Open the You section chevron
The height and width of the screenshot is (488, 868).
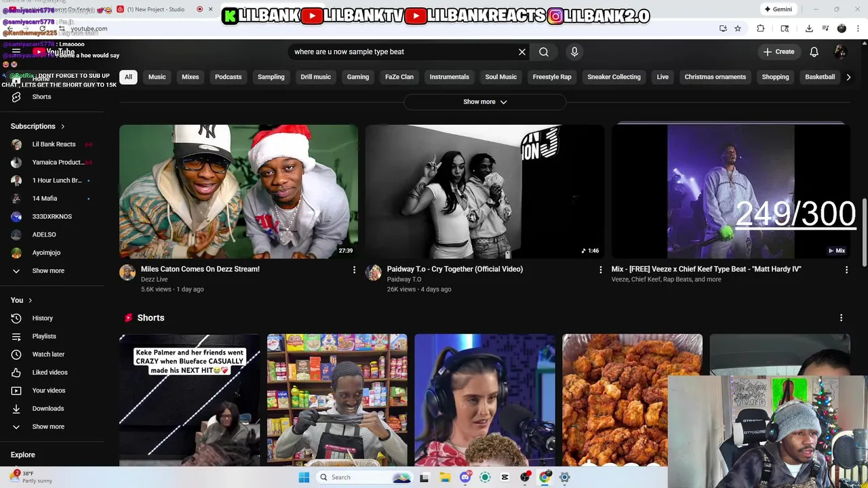[x=30, y=300]
